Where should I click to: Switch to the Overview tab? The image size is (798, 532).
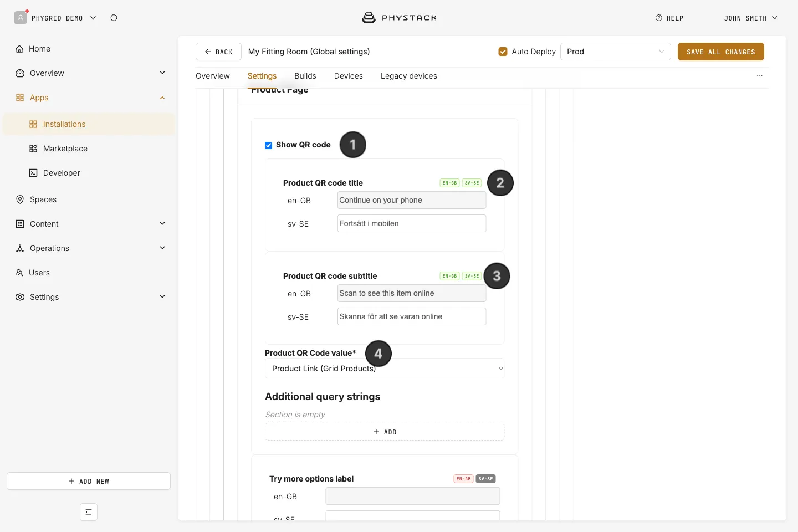click(x=213, y=76)
